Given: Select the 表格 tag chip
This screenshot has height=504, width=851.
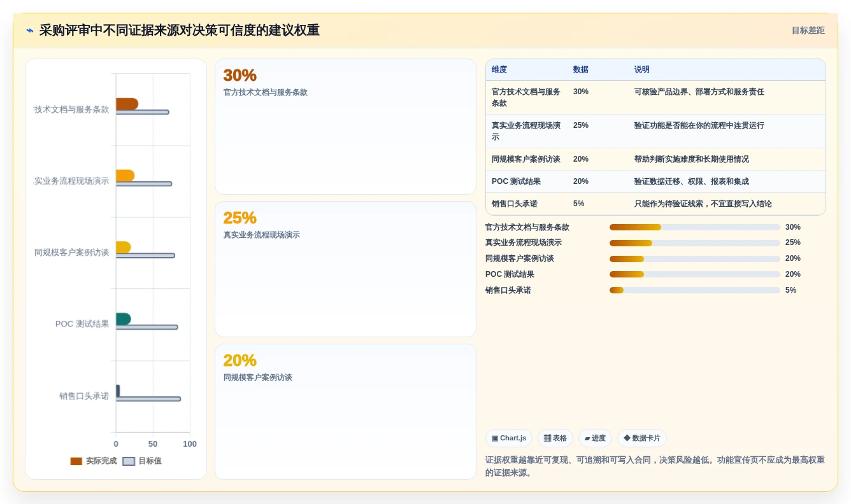Looking at the screenshot, I should 555,438.
